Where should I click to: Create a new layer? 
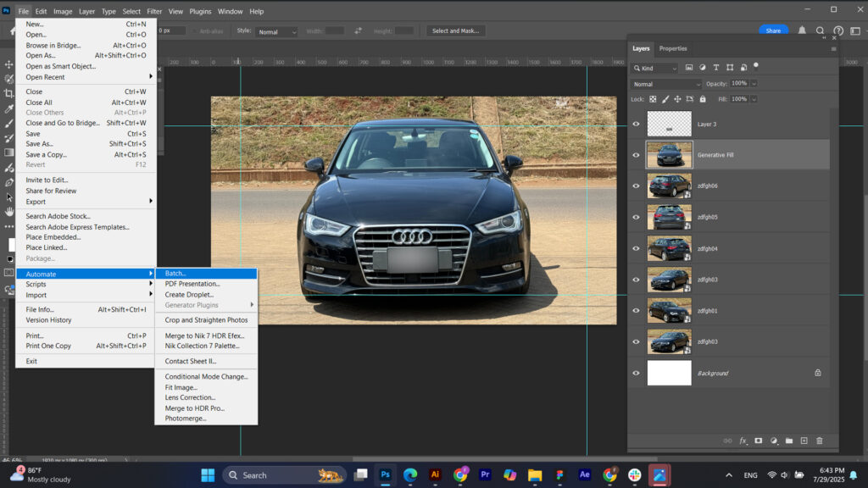pyautogui.click(x=804, y=441)
